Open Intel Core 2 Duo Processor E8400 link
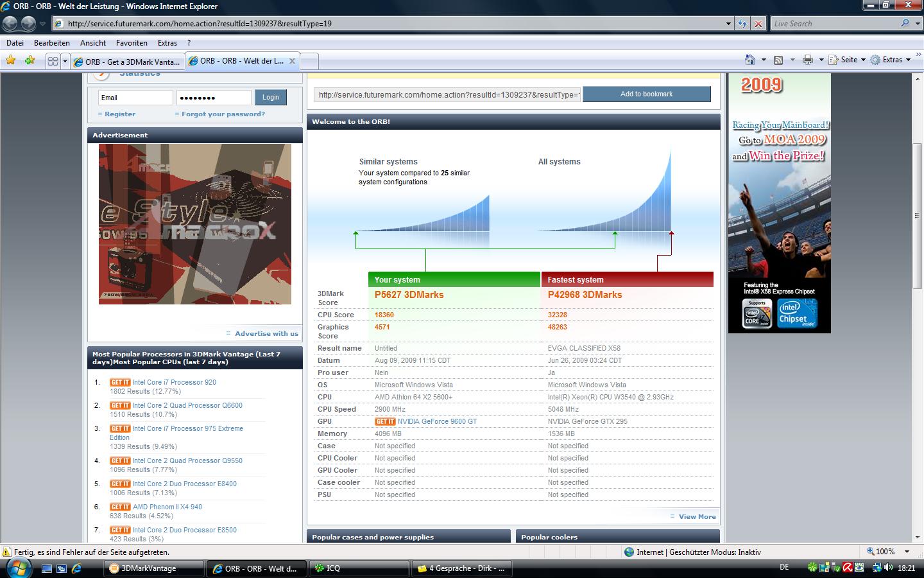Viewport: 924px width, 578px height. tap(185, 484)
